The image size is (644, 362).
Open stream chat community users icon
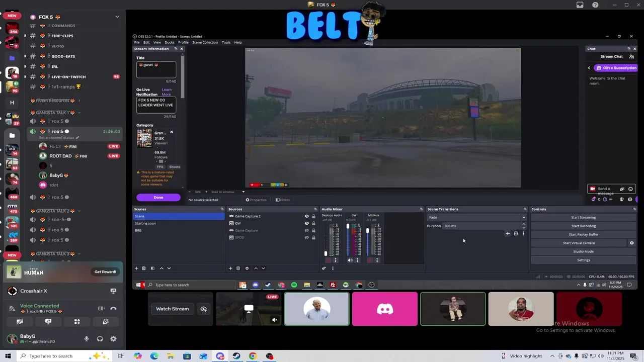(632, 57)
